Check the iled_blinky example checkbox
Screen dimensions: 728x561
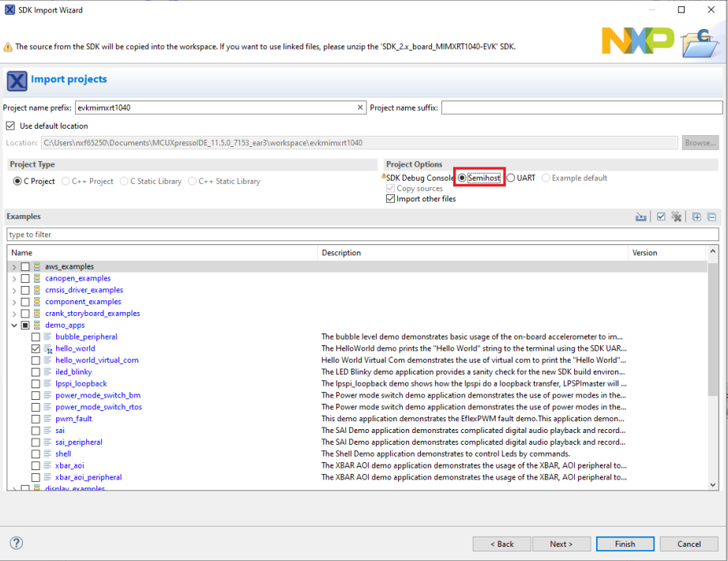point(36,372)
